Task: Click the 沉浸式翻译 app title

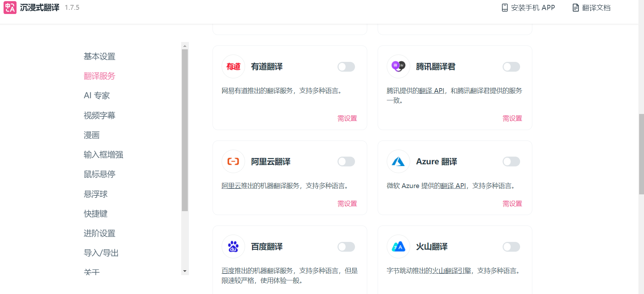Action: pos(40,8)
